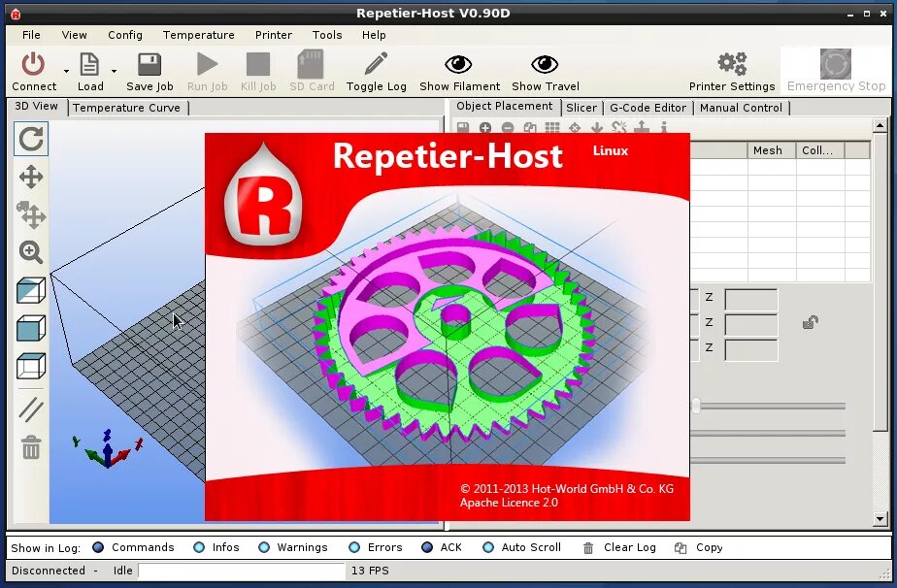Image resolution: width=897 pixels, height=588 pixels.
Task: Click the Coll... column header
Action: pyautogui.click(x=819, y=150)
